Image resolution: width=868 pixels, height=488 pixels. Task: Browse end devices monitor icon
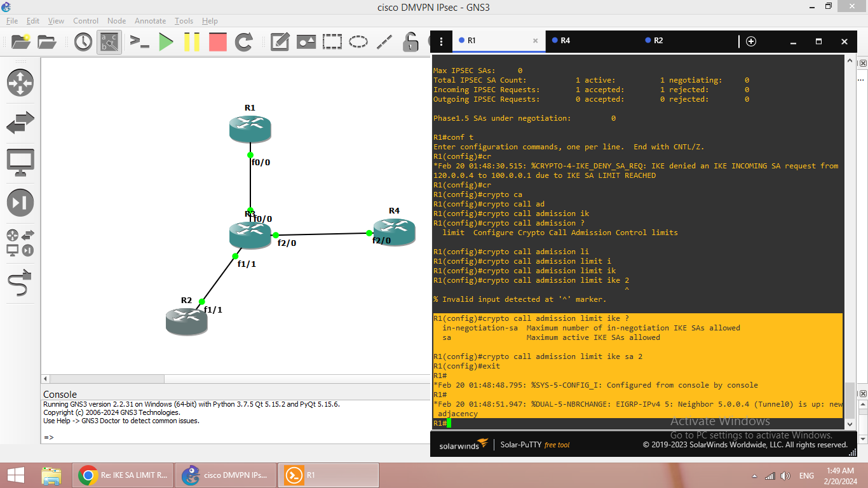tap(20, 163)
